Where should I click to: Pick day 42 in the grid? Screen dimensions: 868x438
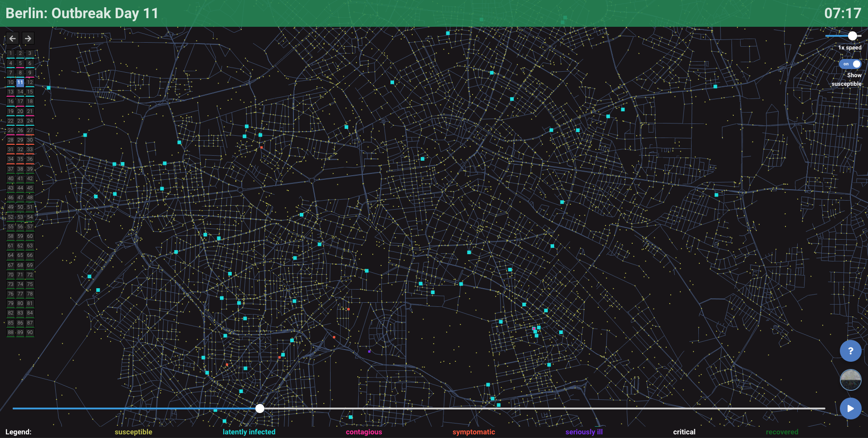click(30, 178)
